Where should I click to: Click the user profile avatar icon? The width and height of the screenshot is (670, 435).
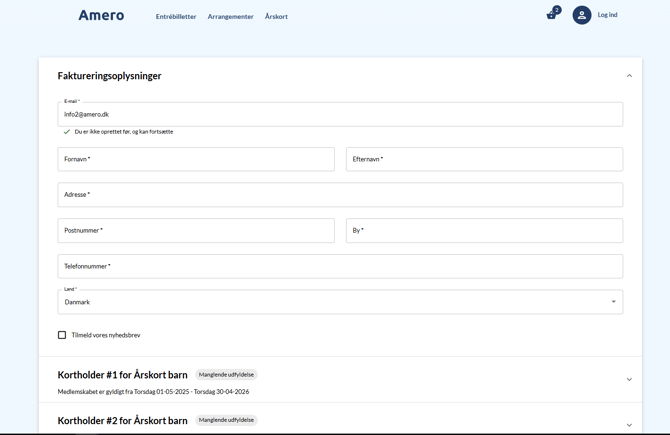(x=581, y=15)
